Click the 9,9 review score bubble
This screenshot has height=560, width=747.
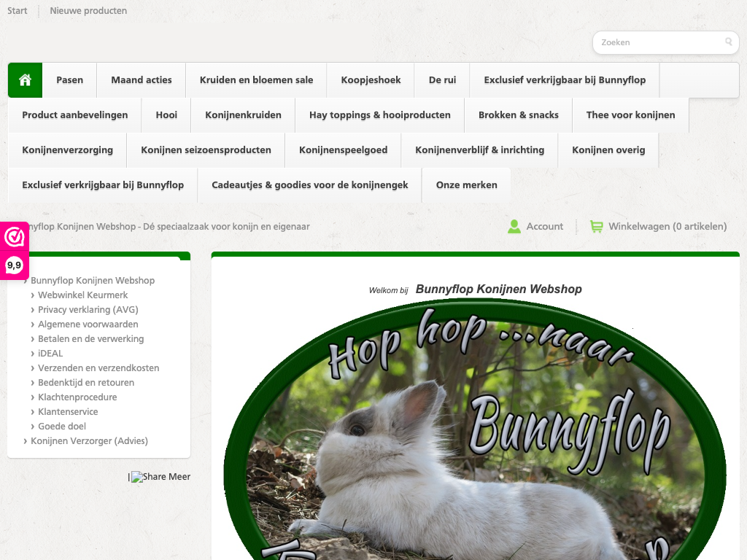point(15,265)
